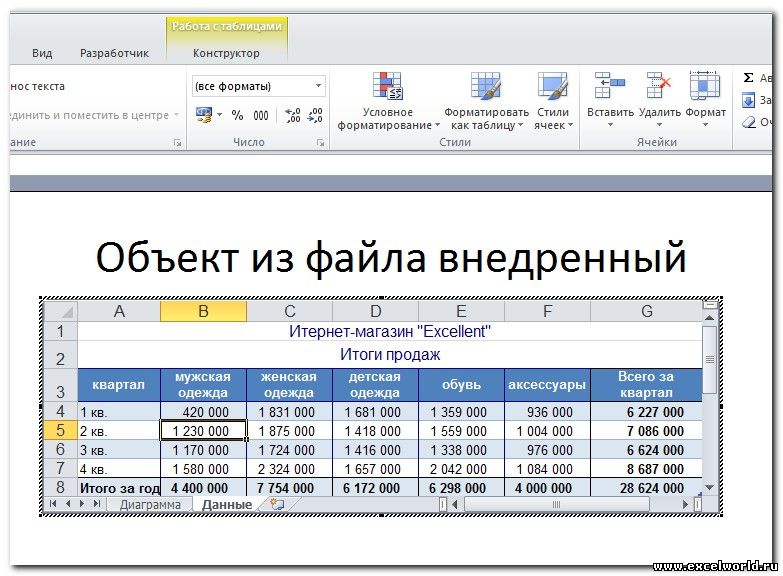Screen dimensions: 783x576
Task: Click vertical scrollbar up arrow
Action: coord(709,318)
